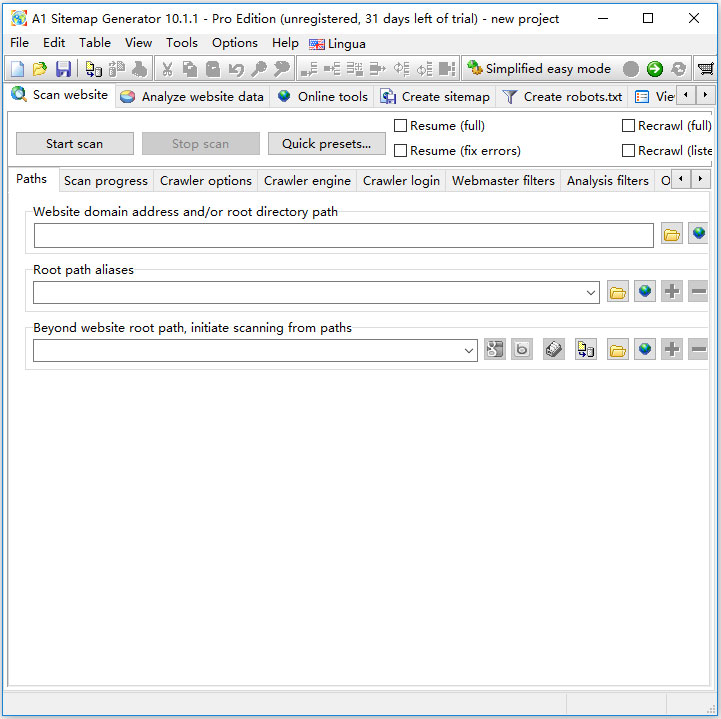
Task: Click folder icon in Beyond website row
Action: (x=618, y=349)
